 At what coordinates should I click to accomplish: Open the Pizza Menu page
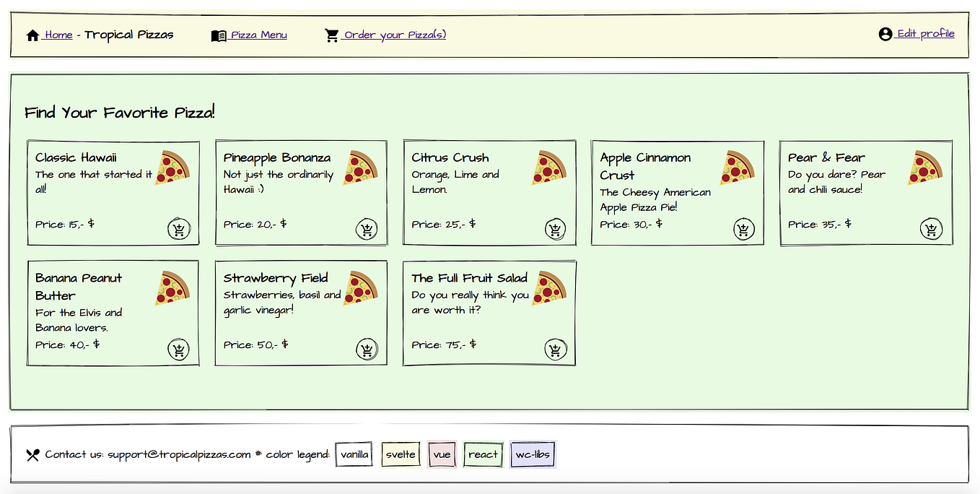click(258, 35)
